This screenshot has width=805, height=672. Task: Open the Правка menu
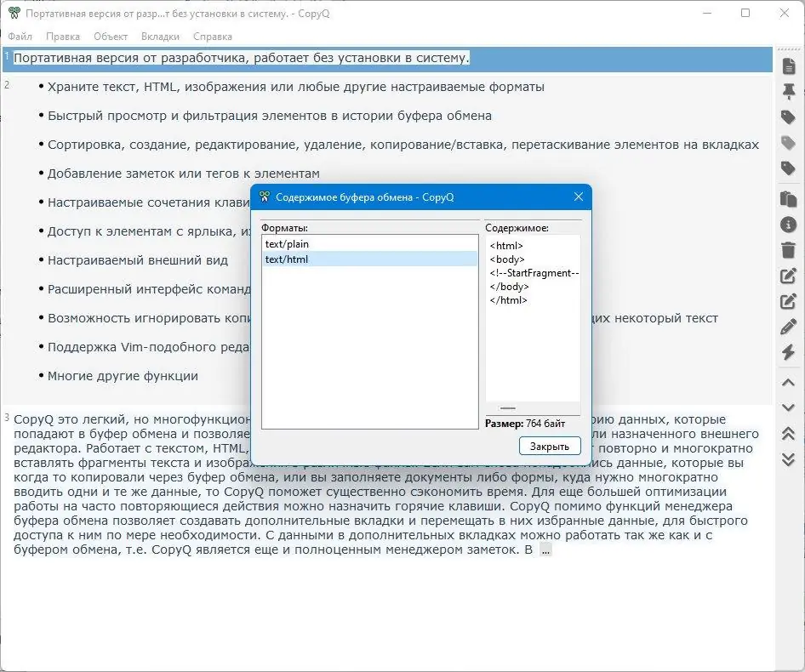(x=63, y=37)
